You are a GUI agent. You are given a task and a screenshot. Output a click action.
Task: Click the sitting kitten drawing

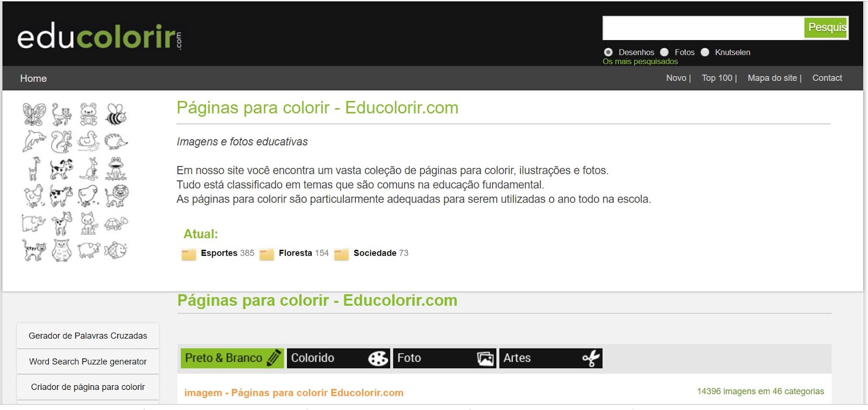(x=88, y=223)
